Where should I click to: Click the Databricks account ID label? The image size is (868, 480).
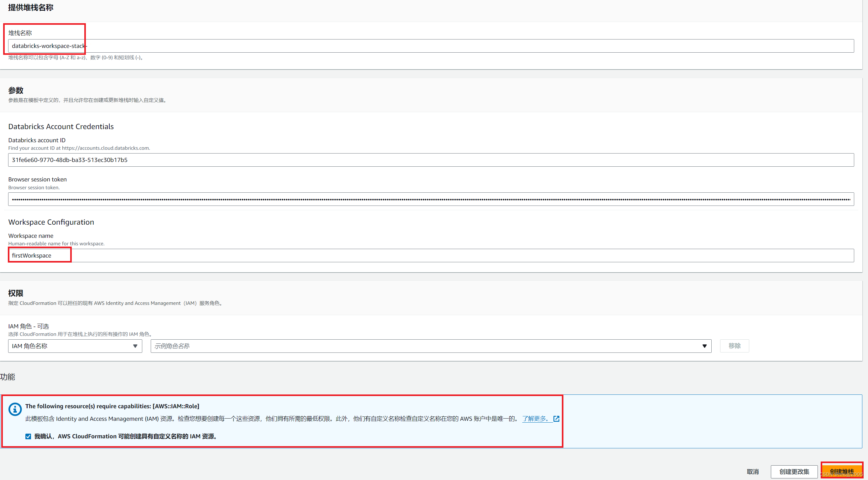click(x=37, y=140)
